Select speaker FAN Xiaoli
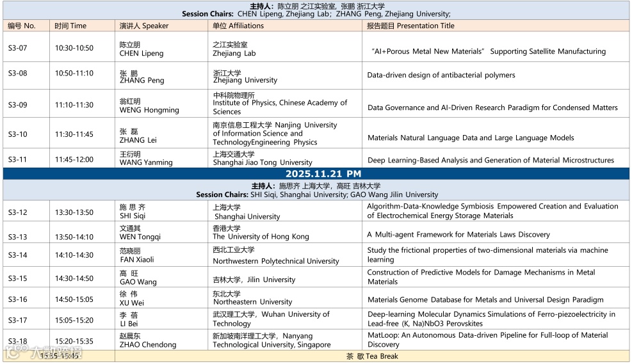Screen dimensions: 632x364 pyautogui.click(x=137, y=256)
